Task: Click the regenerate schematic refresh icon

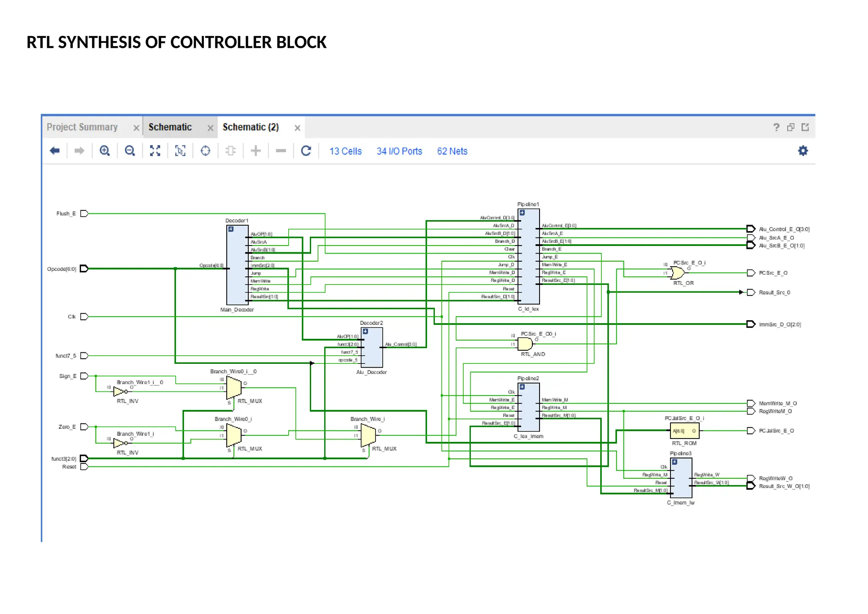Action: [306, 151]
